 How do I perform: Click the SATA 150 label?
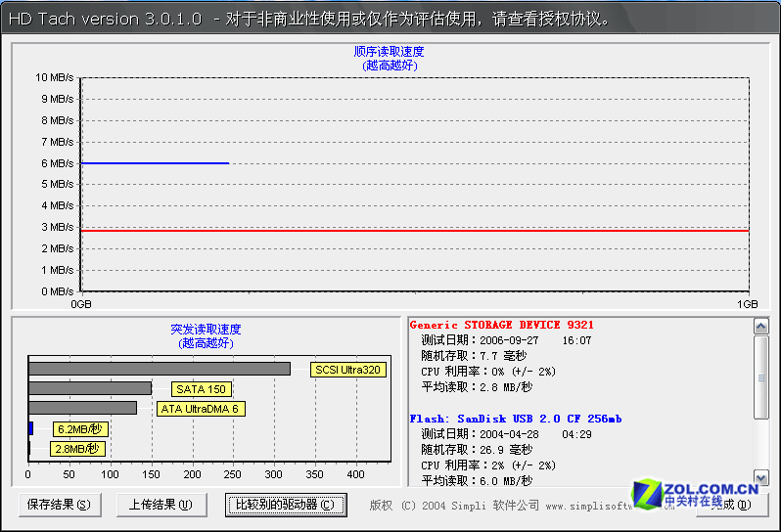[202, 389]
